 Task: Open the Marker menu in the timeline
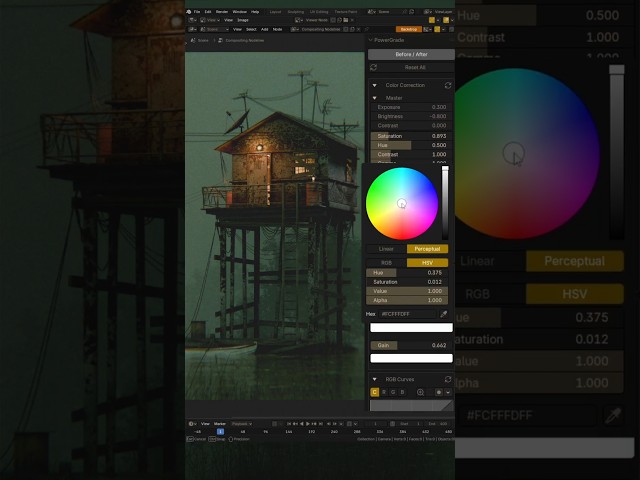click(220, 424)
